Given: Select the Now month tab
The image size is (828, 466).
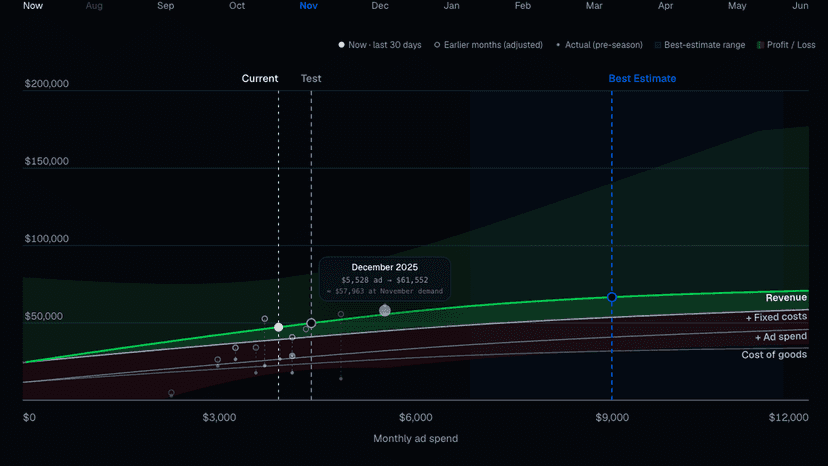Looking at the screenshot, I should tap(33, 6).
